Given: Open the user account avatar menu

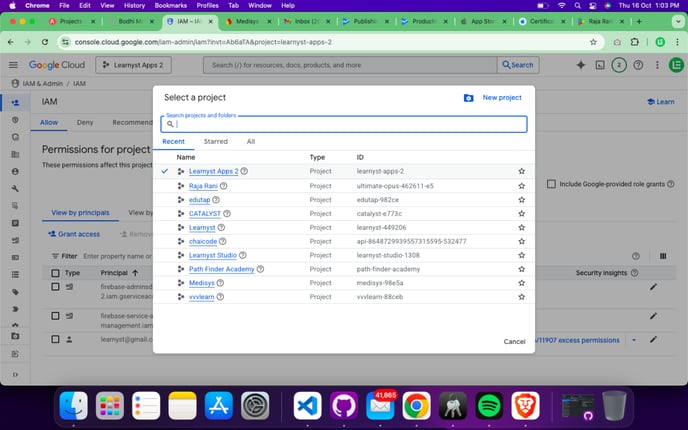Looking at the screenshot, I should (675, 65).
